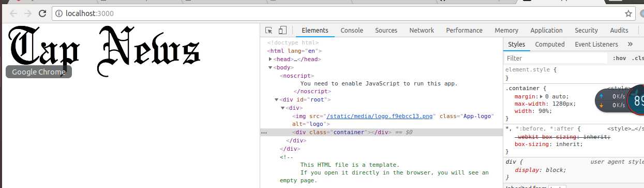
Task: Collapse the div id="root" node
Action: coord(276,100)
